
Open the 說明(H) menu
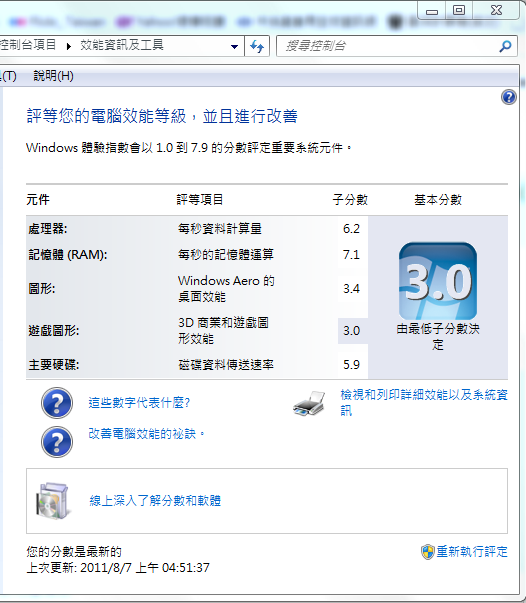pyautogui.click(x=53, y=76)
